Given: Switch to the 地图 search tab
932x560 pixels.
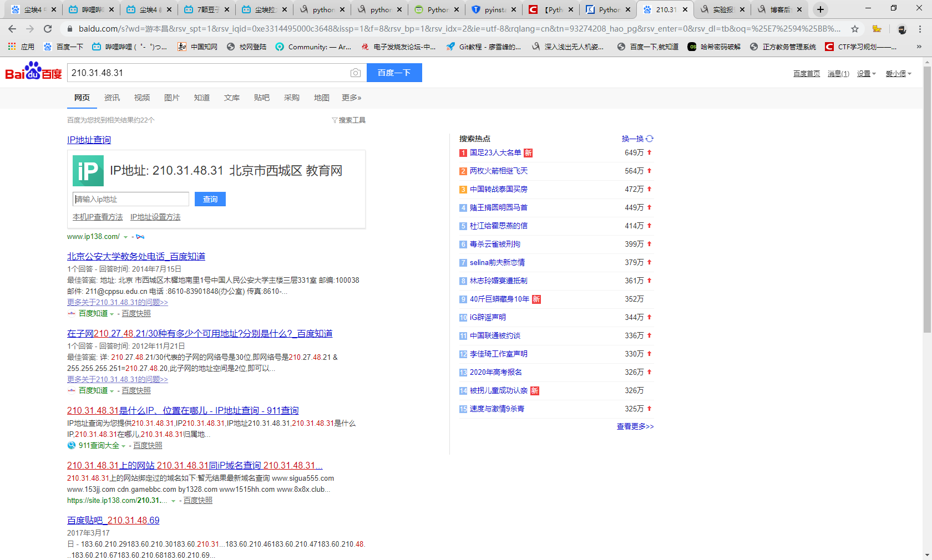Looking at the screenshot, I should [x=322, y=98].
